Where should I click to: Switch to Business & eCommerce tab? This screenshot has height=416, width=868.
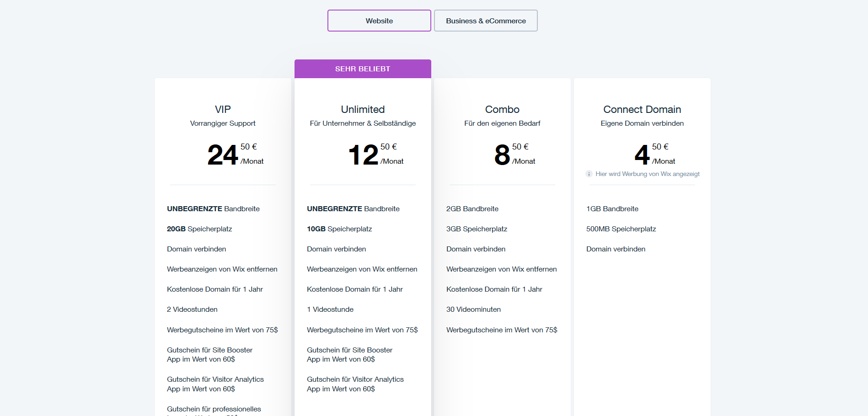486,21
